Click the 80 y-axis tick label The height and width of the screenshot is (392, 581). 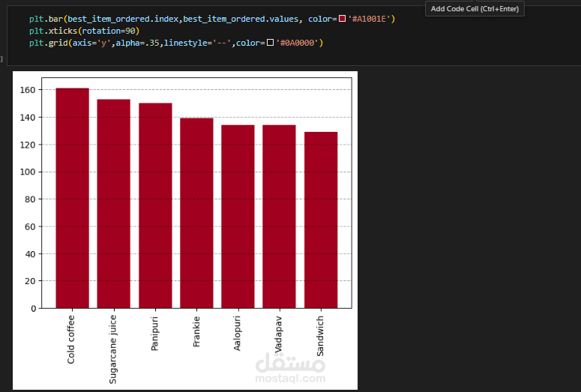[x=30, y=199]
